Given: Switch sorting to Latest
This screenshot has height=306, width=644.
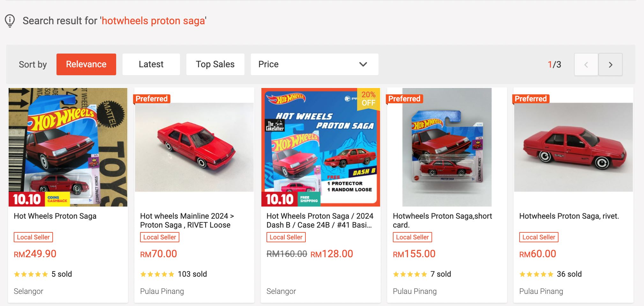Looking at the screenshot, I should coord(151,64).
